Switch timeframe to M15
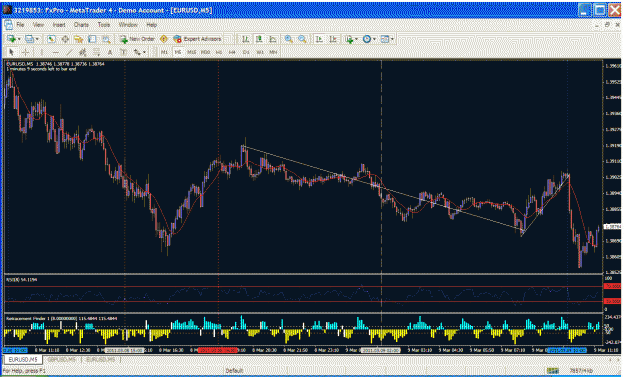The height and width of the screenshot is (377, 625). (192, 52)
